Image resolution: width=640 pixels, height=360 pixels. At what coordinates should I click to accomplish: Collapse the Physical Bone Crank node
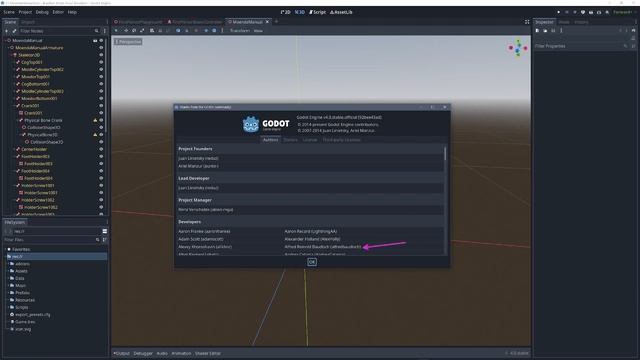click(17, 120)
